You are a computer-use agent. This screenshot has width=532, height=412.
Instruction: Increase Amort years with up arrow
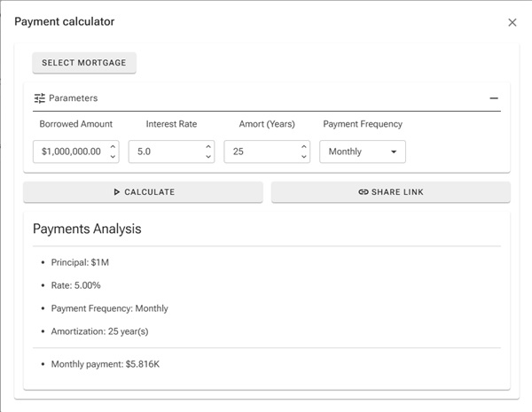(303, 146)
